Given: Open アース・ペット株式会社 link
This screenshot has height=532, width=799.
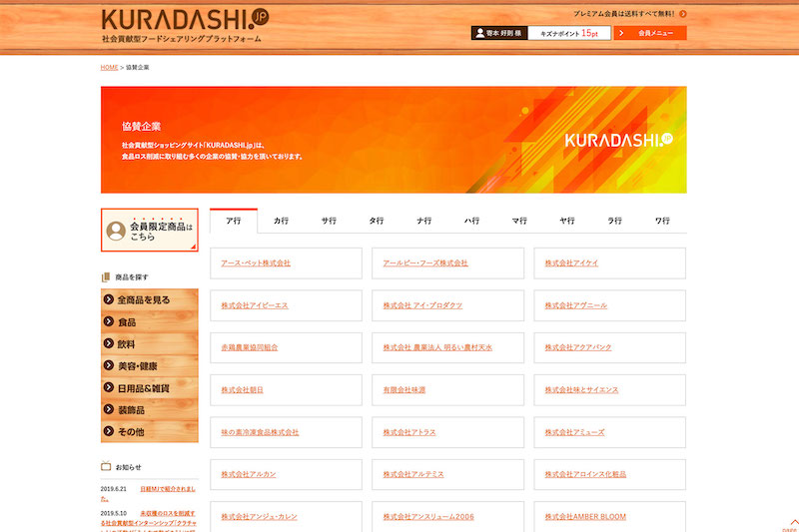Looking at the screenshot, I should (256, 264).
